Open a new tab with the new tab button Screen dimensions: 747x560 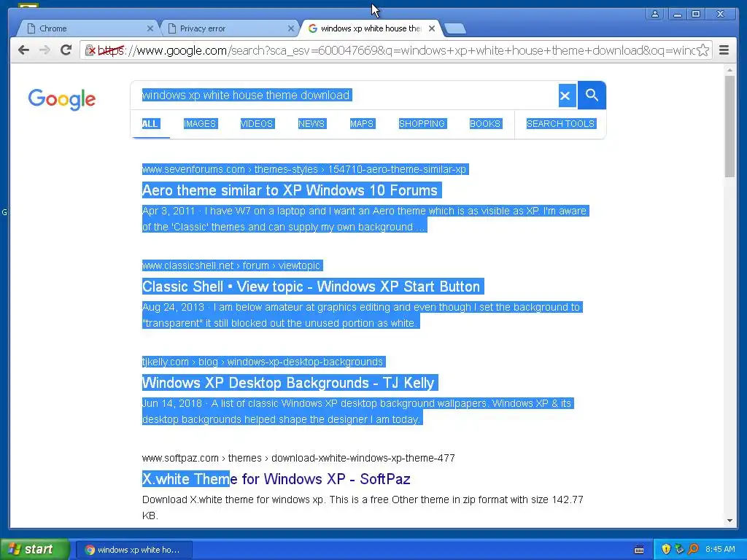[455, 28]
